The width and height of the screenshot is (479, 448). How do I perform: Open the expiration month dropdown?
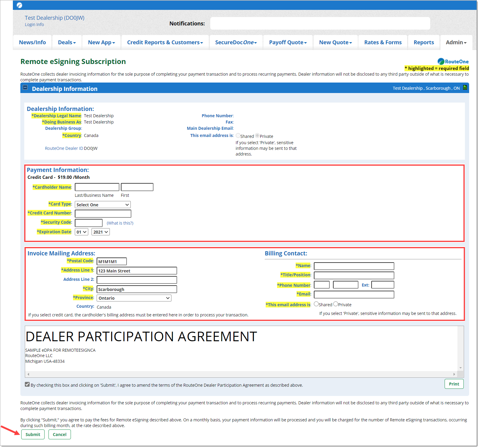(81, 232)
